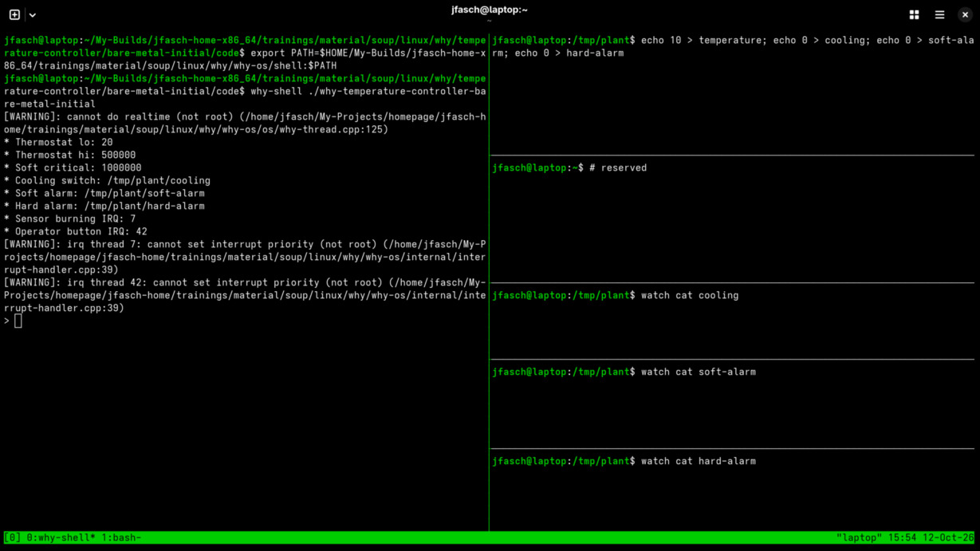The height and width of the screenshot is (551, 980).
Task: Select the 0:why-shell tmux window
Action: click(x=61, y=537)
